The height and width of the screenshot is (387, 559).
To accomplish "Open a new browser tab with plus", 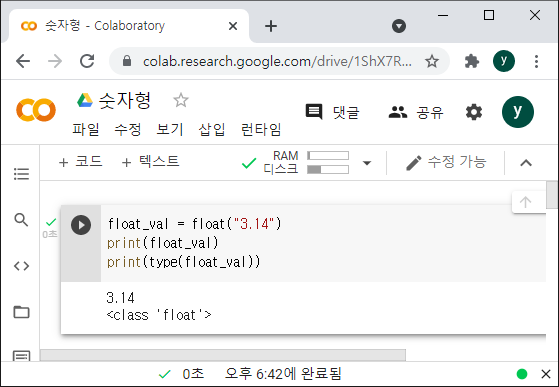I will pos(271,26).
